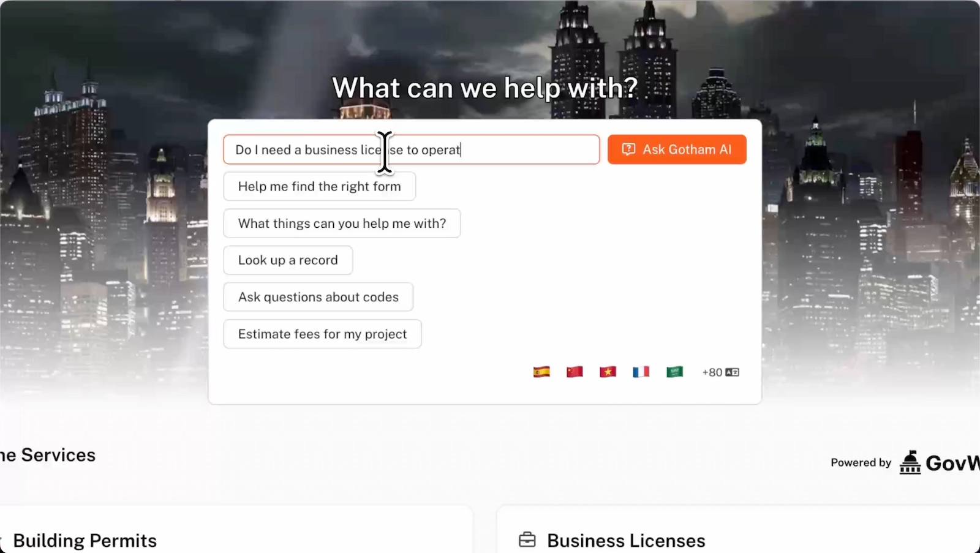
Task: Click the 'Powered by' text label
Action: pyautogui.click(x=861, y=462)
